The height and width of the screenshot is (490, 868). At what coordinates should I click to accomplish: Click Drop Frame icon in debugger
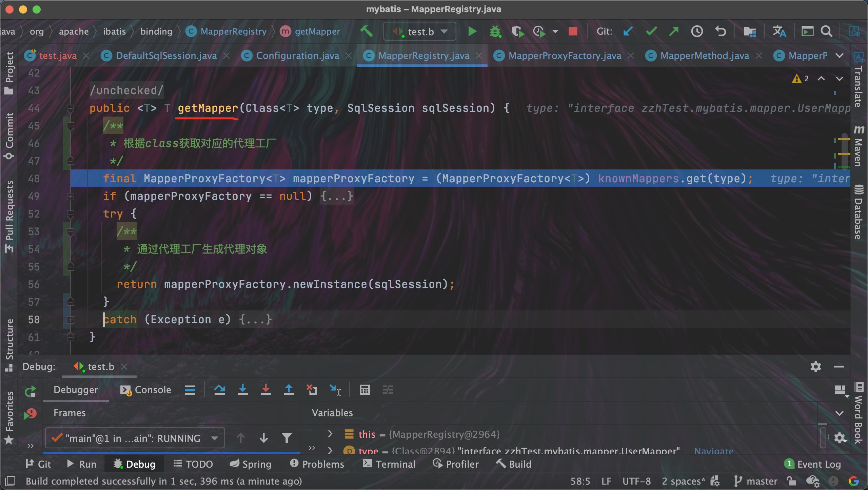312,390
